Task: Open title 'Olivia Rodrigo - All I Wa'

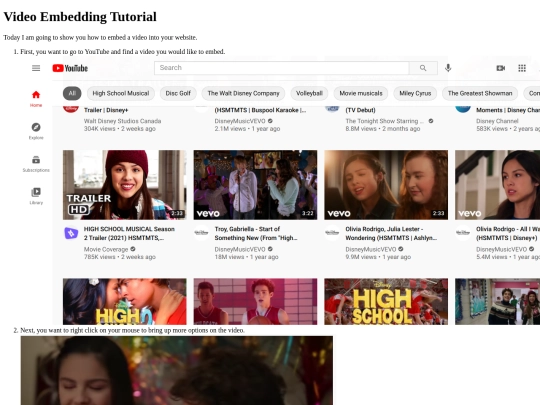Action: click(508, 233)
